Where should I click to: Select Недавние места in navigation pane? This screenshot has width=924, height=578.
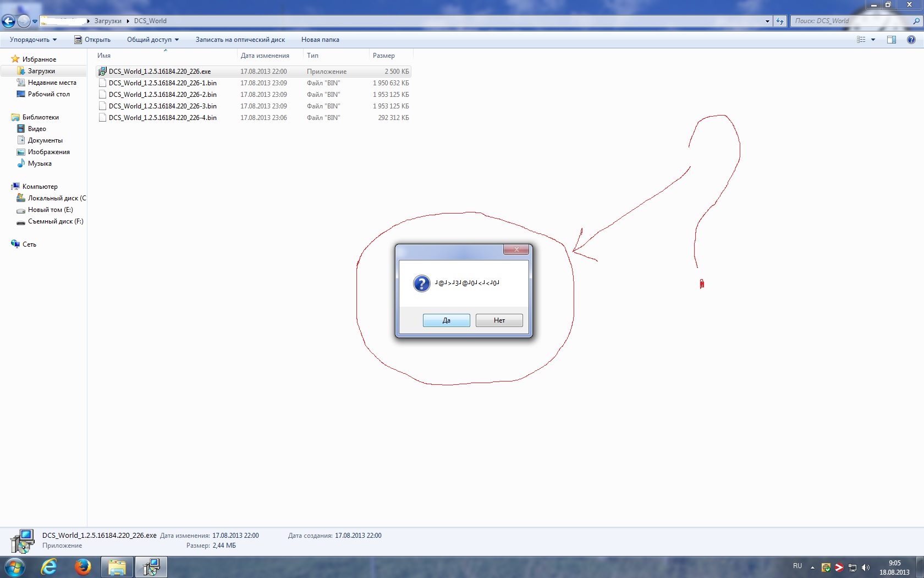coord(47,83)
